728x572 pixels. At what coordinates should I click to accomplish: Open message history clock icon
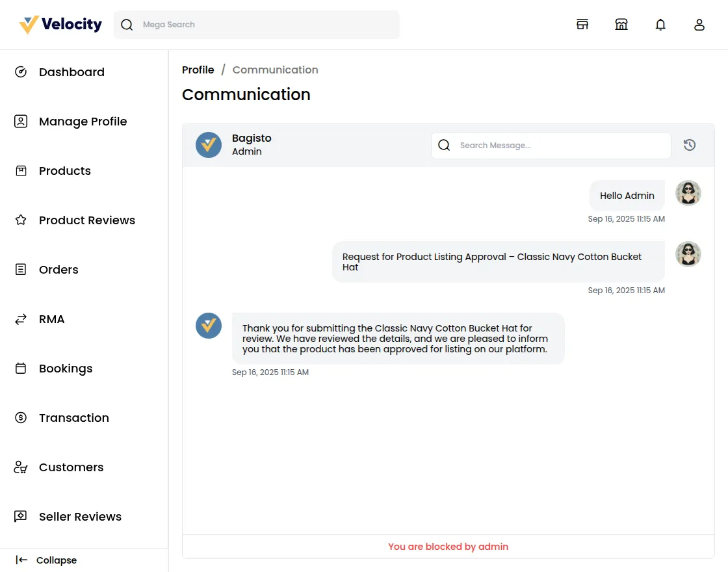click(690, 145)
